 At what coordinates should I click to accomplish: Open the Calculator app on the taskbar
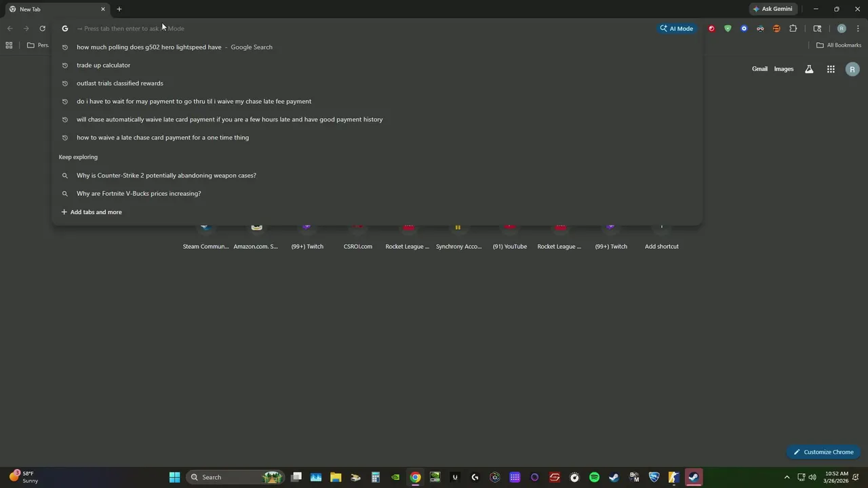pyautogui.click(x=375, y=477)
